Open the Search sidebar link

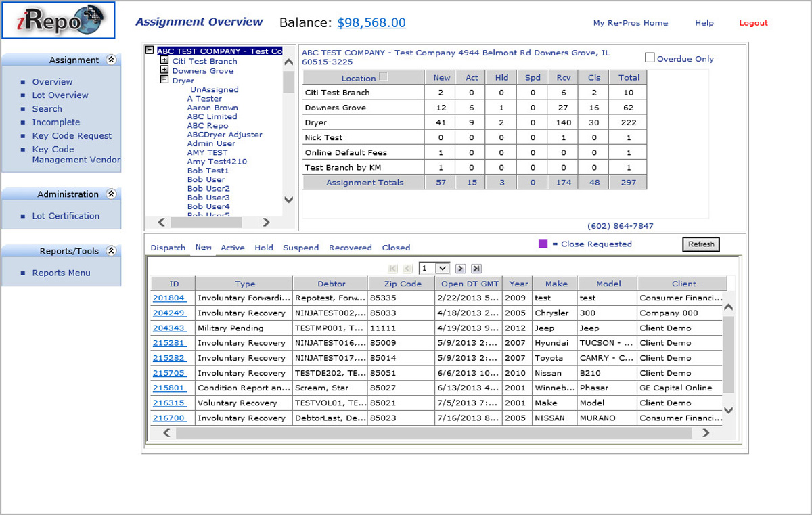(47, 109)
